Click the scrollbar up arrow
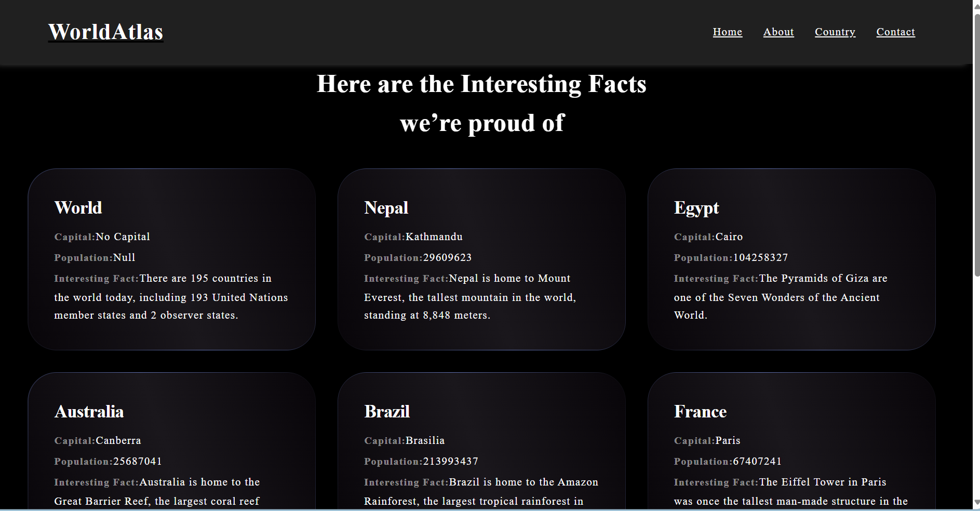This screenshot has height=511, width=980. click(976, 6)
